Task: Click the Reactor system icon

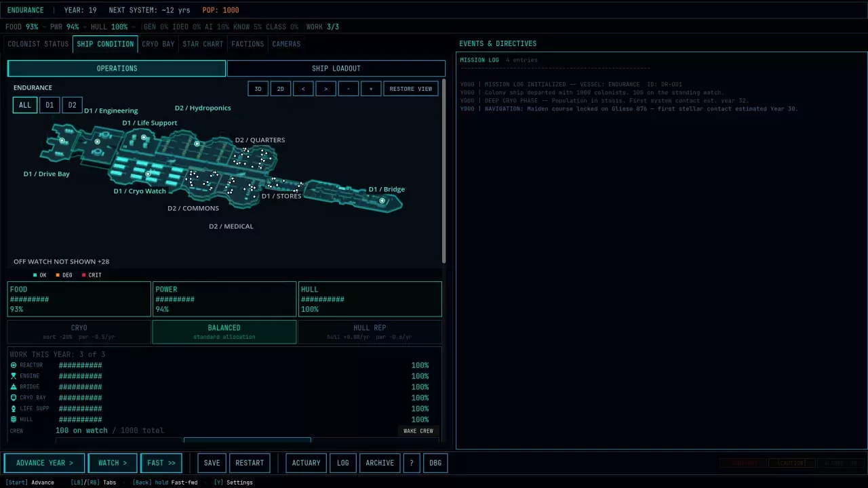Action: click(14, 365)
